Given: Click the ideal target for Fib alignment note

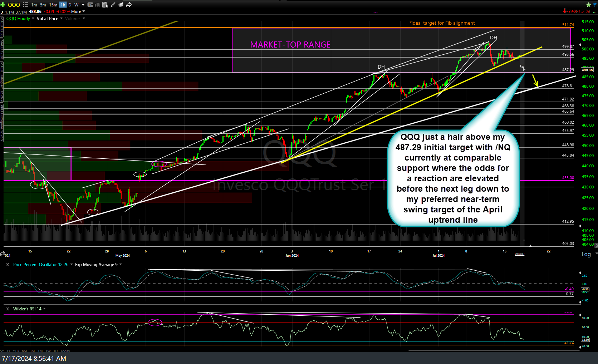Looking at the screenshot, I should click(442, 23).
